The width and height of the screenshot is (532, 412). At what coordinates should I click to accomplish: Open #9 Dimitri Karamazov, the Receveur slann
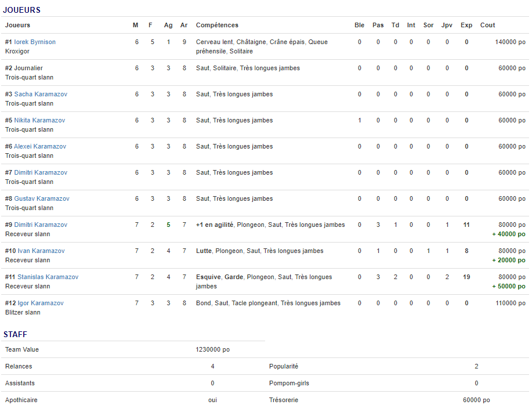[x=41, y=225]
